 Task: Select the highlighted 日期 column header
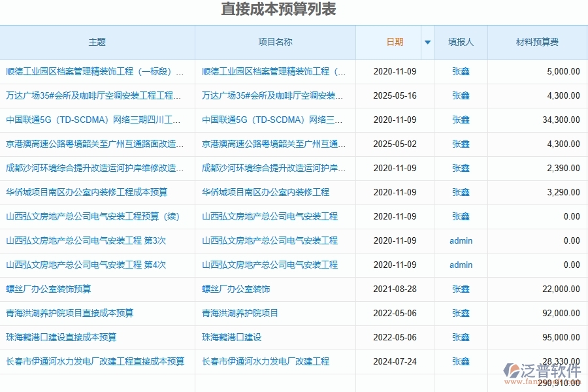pos(395,42)
